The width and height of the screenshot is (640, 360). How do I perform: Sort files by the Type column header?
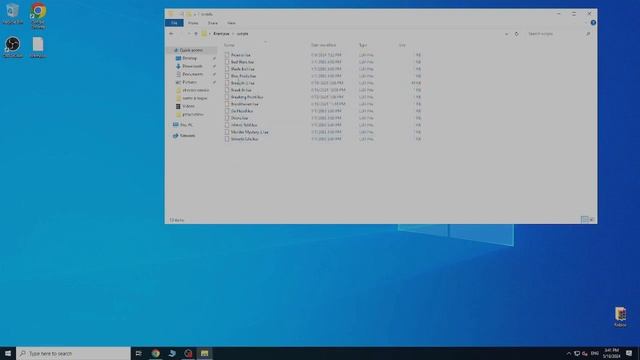pos(362,45)
